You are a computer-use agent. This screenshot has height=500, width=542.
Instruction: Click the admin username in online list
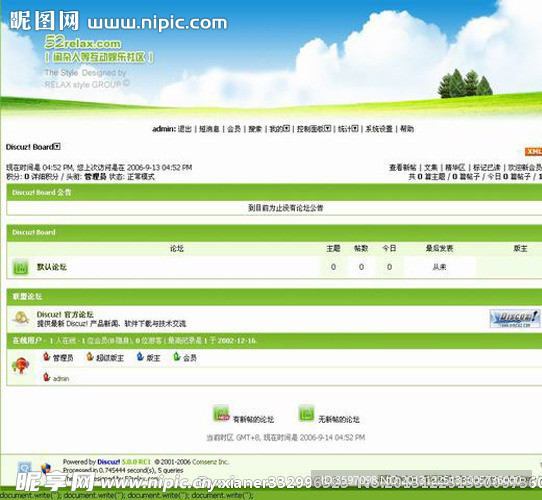coord(61,379)
